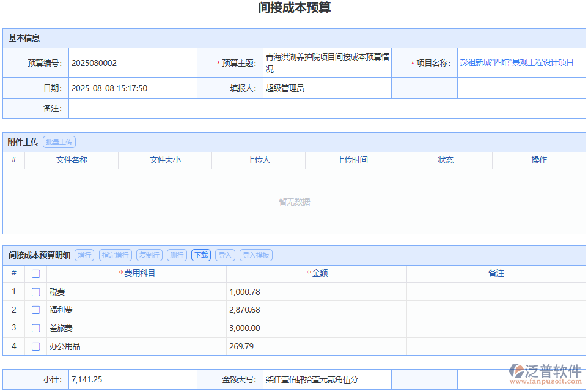Click the 指定增行 insert row button

(116, 255)
